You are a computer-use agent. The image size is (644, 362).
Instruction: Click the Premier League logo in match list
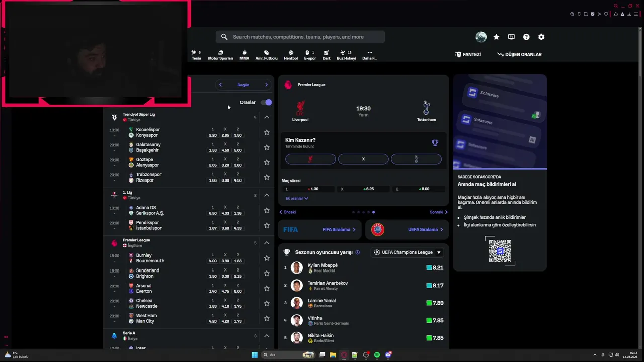pos(114,243)
